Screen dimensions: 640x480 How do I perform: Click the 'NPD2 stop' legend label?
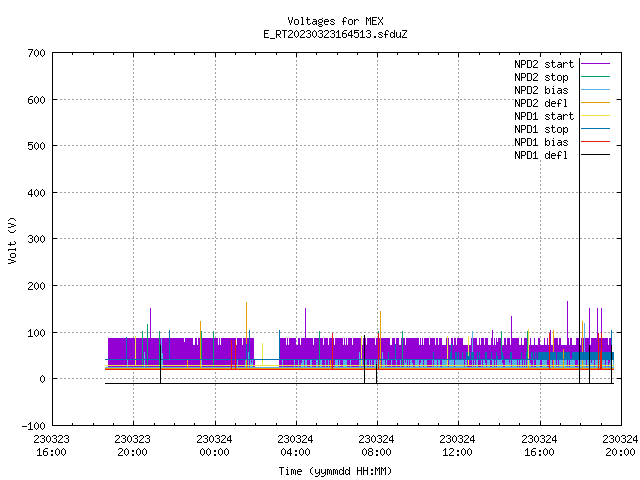541,77
